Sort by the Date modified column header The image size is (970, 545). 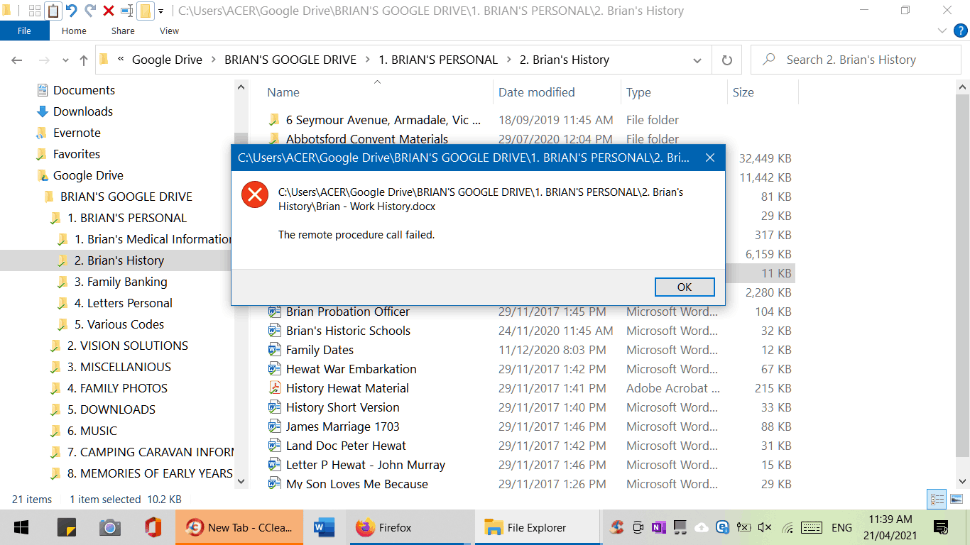coord(536,92)
